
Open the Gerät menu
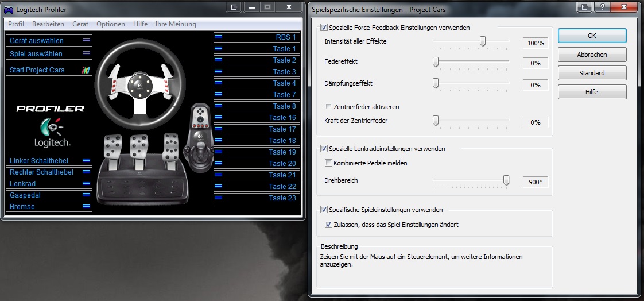coord(80,24)
